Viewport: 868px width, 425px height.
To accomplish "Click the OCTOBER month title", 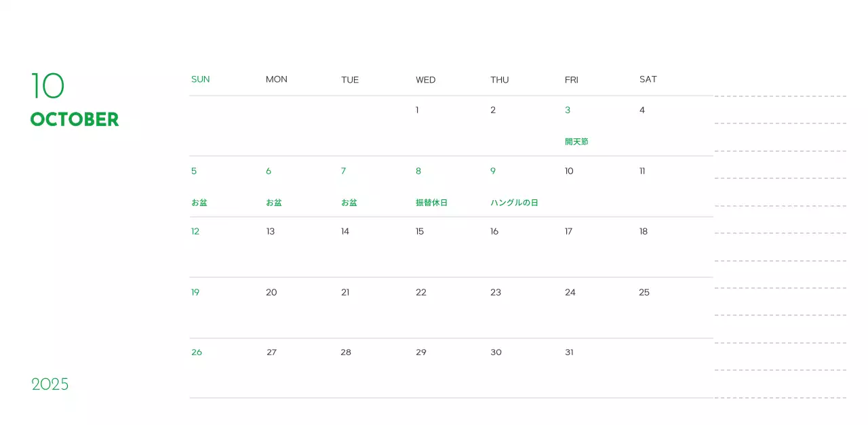I will 75,119.
